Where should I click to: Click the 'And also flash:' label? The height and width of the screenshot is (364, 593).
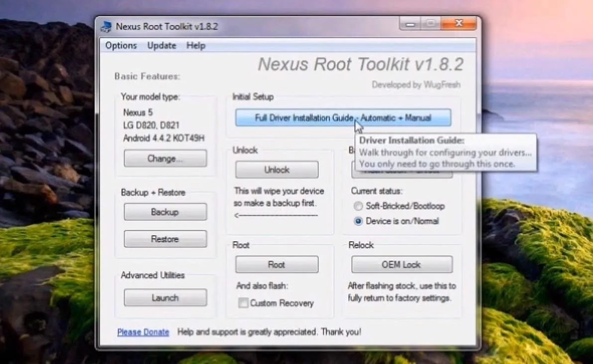point(262,286)
